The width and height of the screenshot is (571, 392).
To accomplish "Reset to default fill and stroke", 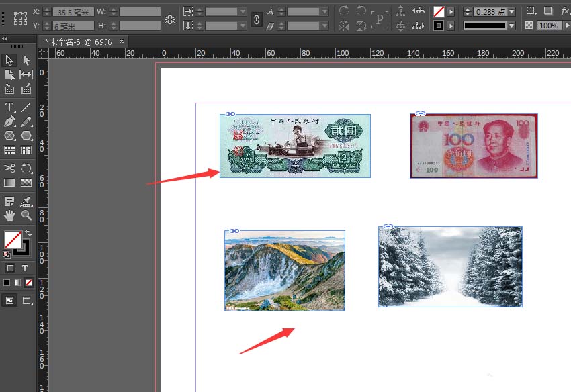I will (6, 255).
